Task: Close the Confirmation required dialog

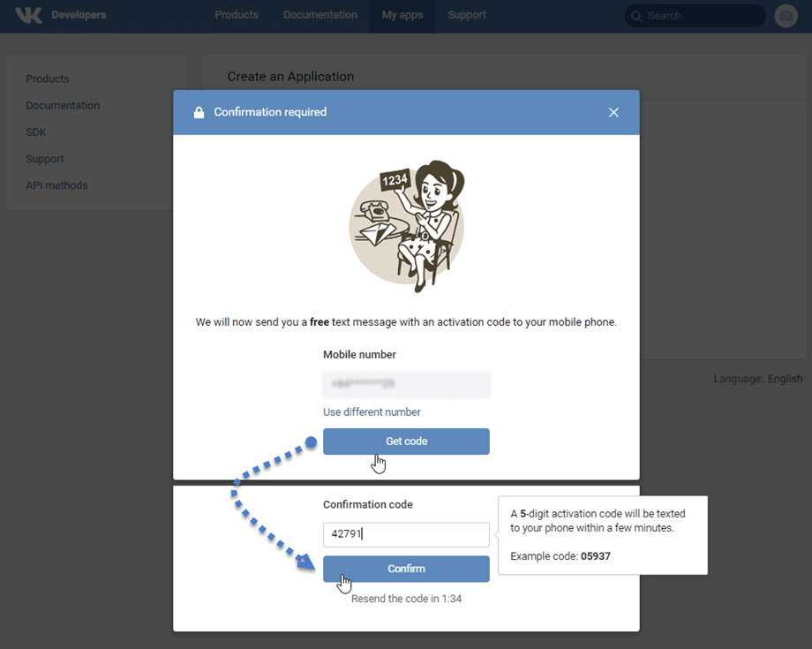Action: (x=613, y=112)
